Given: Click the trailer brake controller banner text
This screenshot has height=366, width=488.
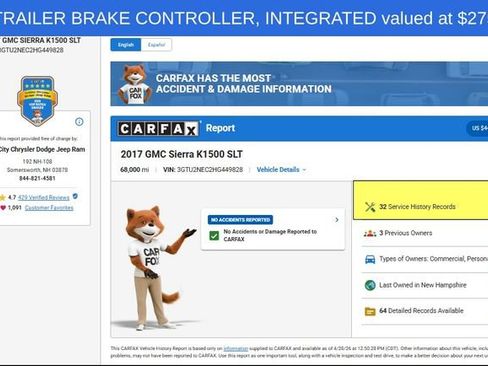Looking at the screenshot, I should tap(244, 18).
